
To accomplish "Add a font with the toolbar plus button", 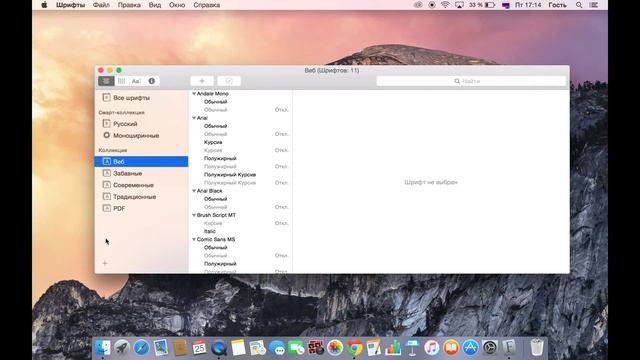I will tap(202, 81).
